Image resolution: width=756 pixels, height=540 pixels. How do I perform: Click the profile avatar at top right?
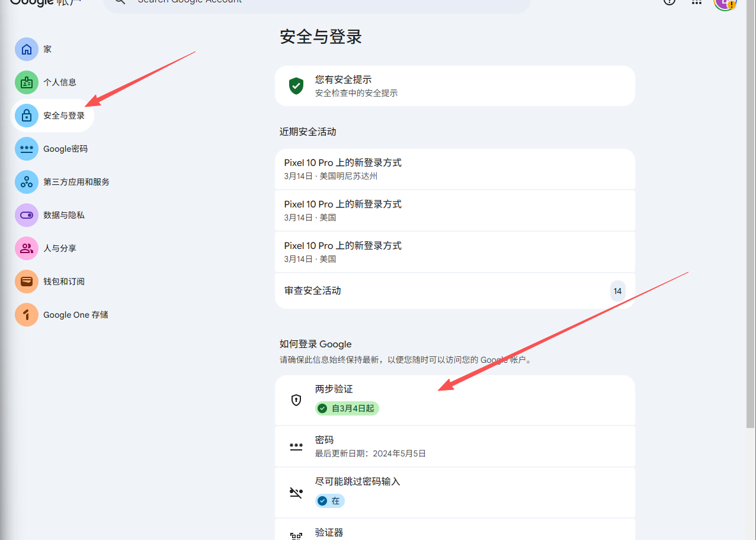click(724, 2)
